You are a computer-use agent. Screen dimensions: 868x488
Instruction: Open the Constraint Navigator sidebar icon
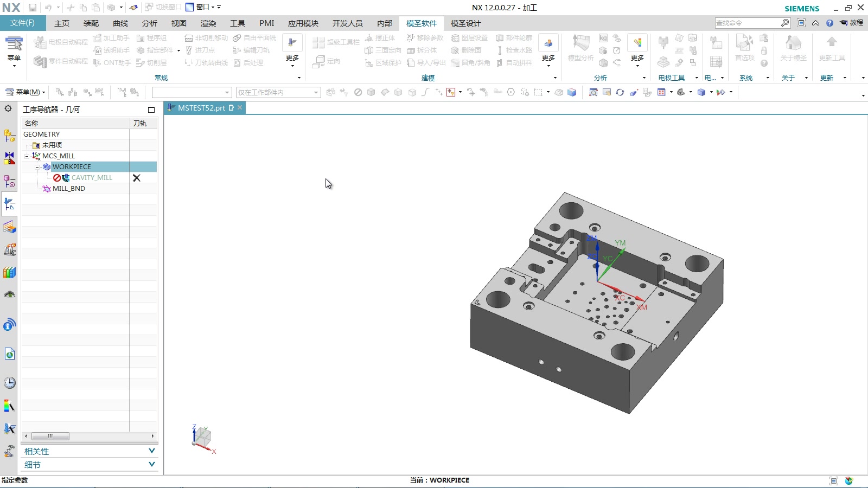(9, 158)
